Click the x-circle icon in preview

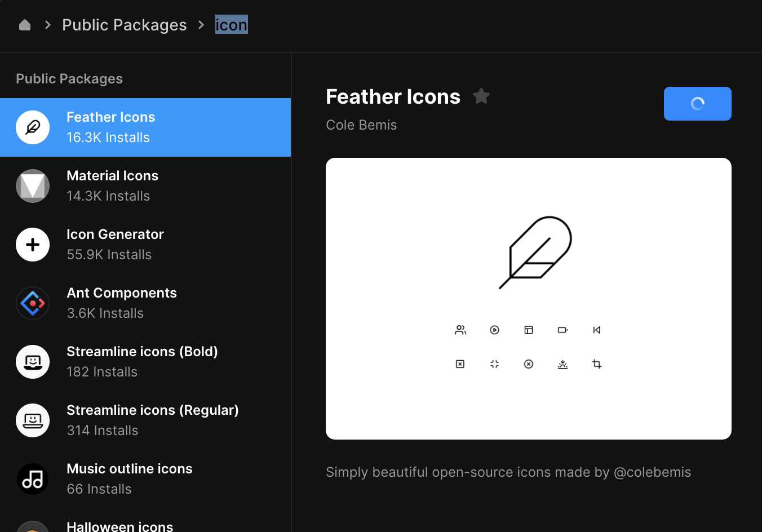529,364
